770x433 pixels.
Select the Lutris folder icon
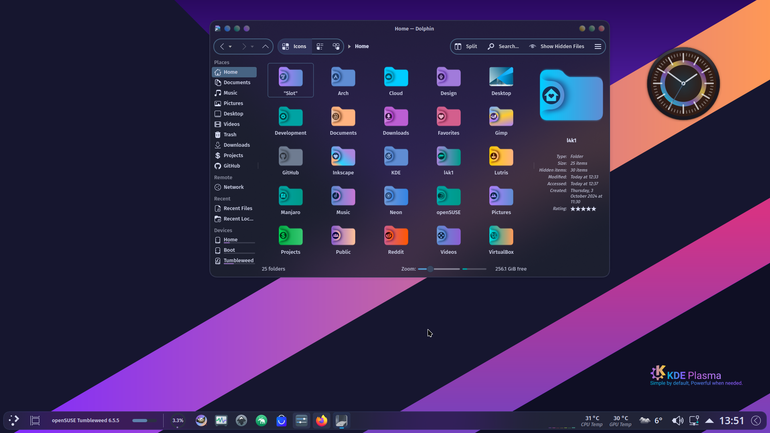coord(501,157)
